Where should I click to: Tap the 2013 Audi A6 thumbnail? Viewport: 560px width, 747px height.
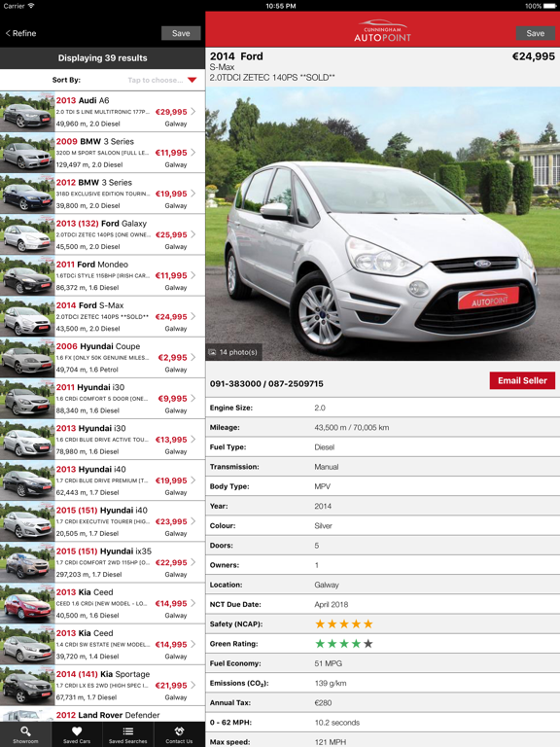[x=27, y=112]
